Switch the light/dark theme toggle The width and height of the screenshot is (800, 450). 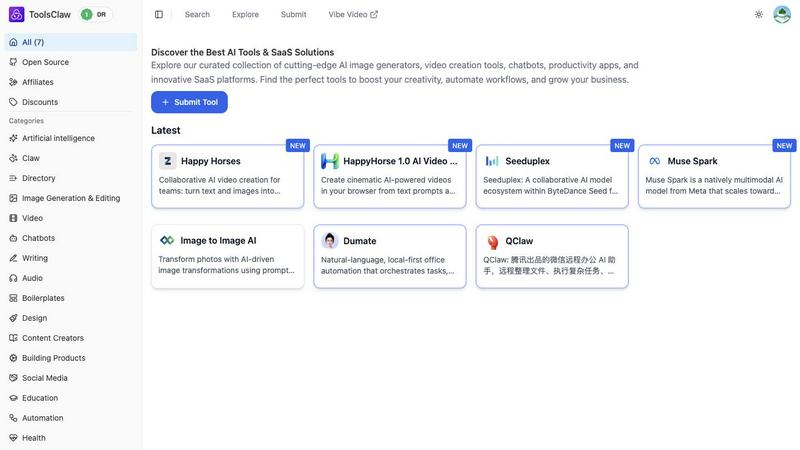tap(758, 14)
